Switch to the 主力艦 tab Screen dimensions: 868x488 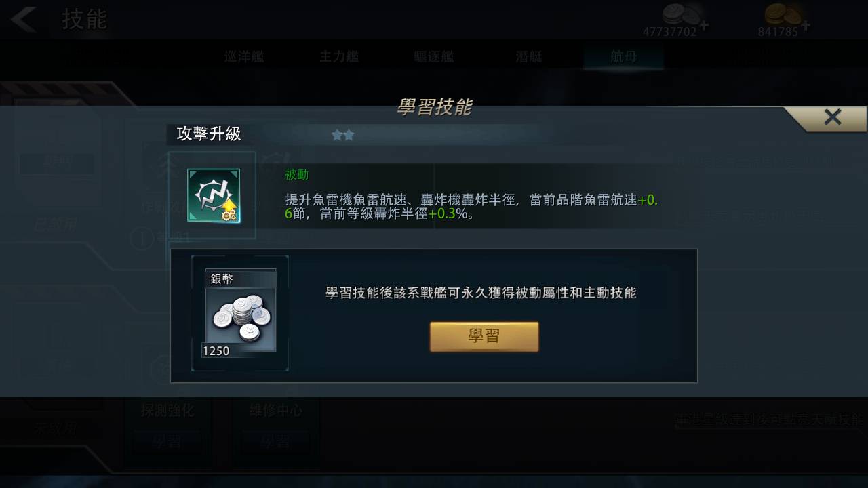tap(339, 57)
